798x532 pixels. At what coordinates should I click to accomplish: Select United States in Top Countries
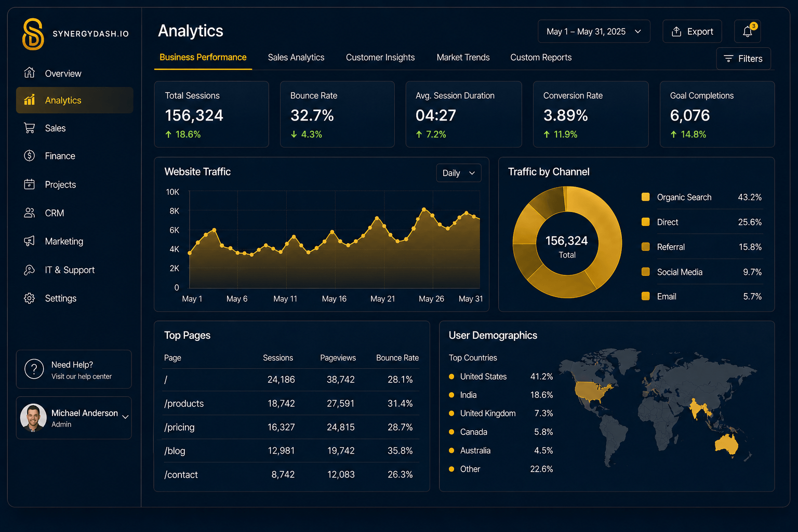[x=501, y=376]
